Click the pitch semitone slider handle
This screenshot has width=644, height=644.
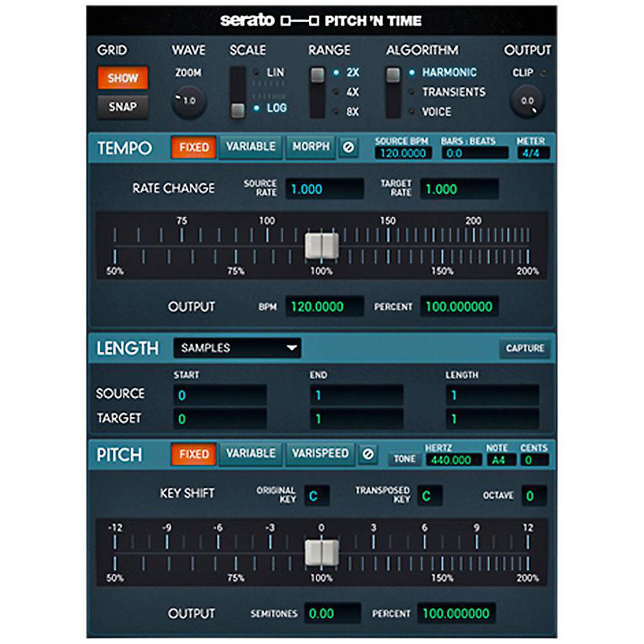click(x=322, y=553)
